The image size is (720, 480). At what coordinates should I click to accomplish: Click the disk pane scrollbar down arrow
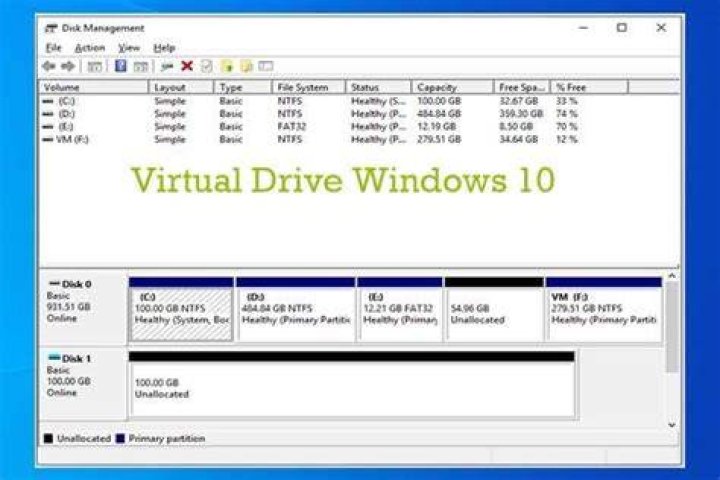point(672,425)
